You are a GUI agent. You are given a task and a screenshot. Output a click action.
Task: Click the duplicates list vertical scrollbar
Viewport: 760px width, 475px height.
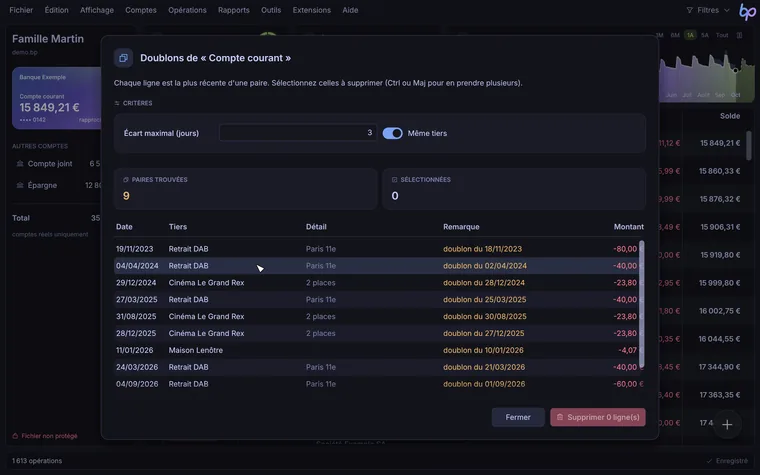[x=642, y=304]
